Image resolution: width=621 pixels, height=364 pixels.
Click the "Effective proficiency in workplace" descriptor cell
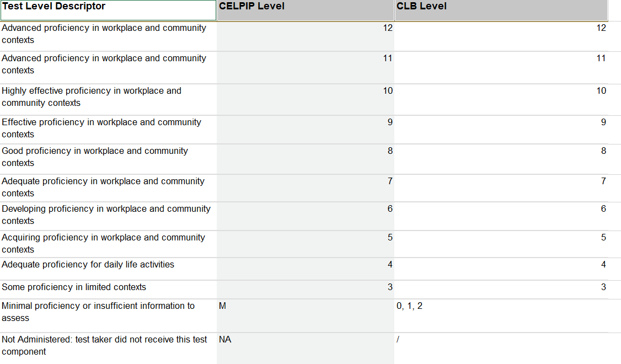pos(108,129)
